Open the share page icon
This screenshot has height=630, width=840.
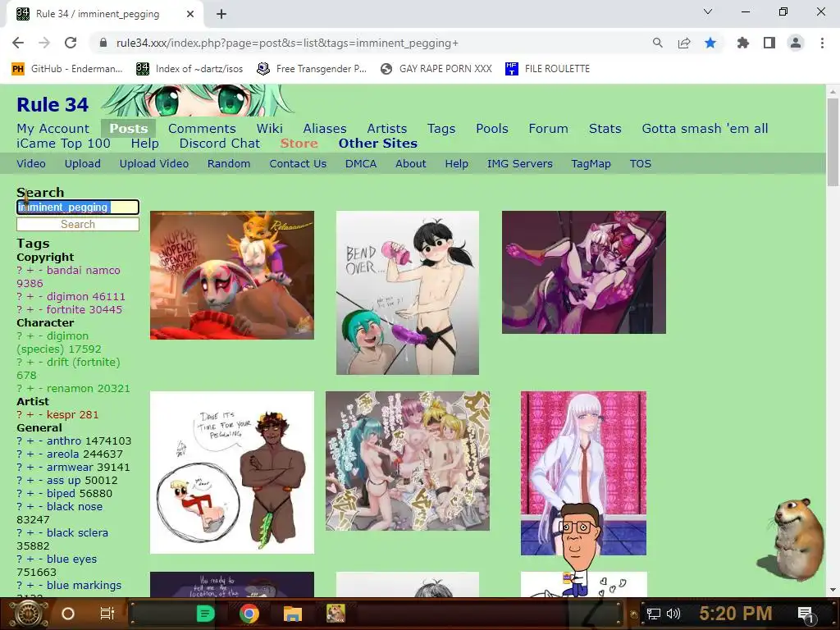click(x=684, y=43)
